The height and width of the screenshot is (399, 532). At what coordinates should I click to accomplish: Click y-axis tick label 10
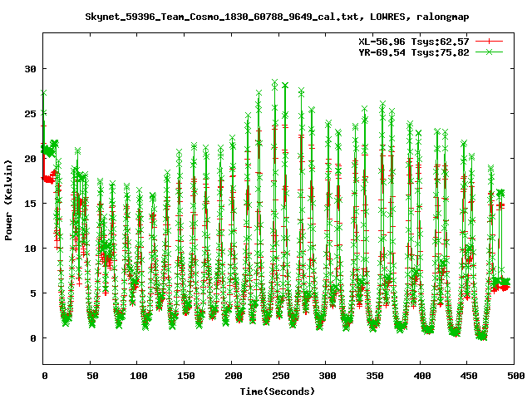[x=30, y=249]
